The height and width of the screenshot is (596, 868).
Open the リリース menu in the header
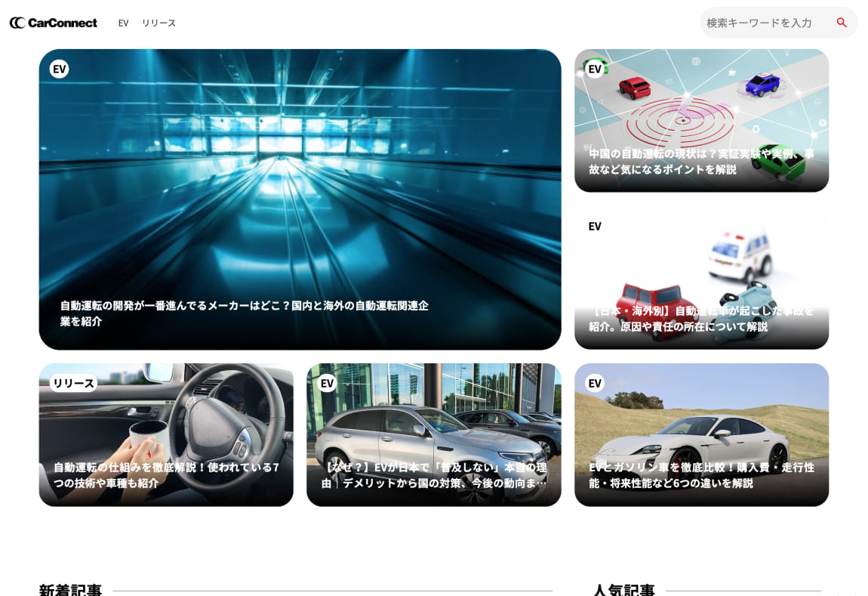coord(159,23)
